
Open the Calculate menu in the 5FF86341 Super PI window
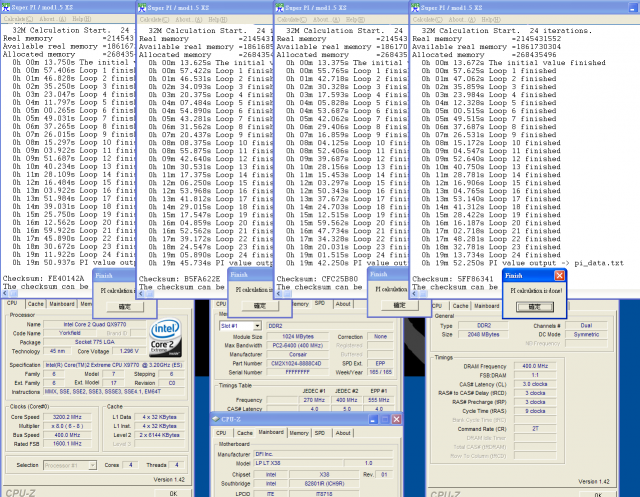[427, 19]
